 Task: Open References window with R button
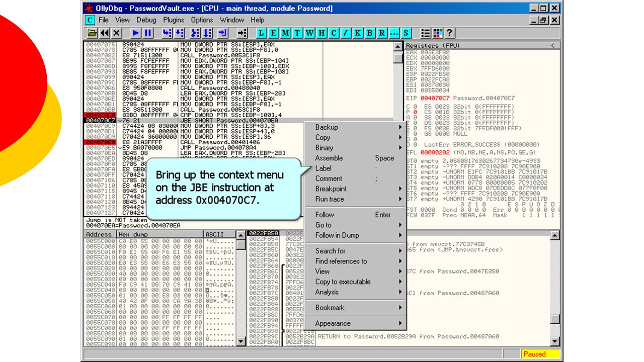382,33
